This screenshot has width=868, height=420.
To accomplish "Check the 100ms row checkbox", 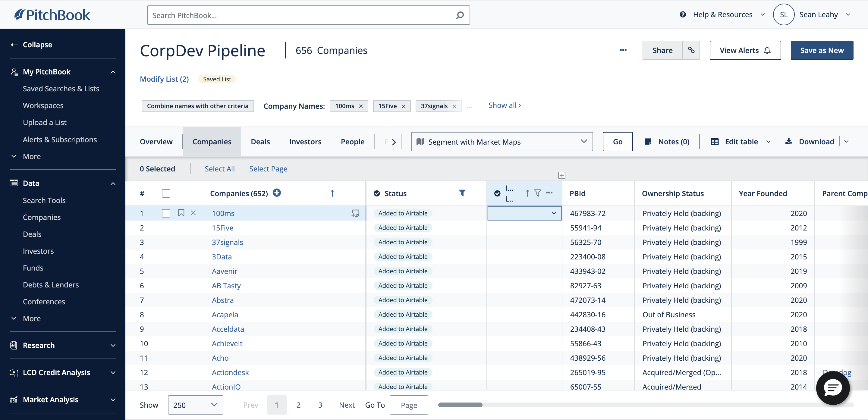I will pyautogui.click(x=166, y=213).
